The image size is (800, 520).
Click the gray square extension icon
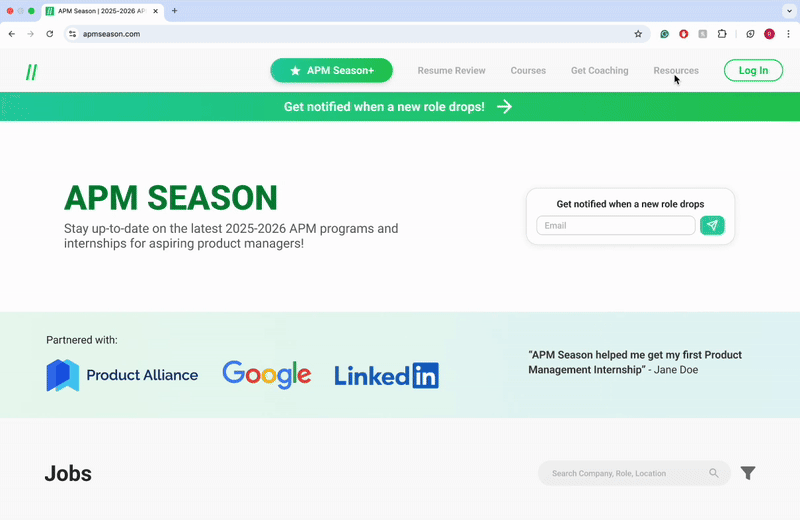point(703,34)
